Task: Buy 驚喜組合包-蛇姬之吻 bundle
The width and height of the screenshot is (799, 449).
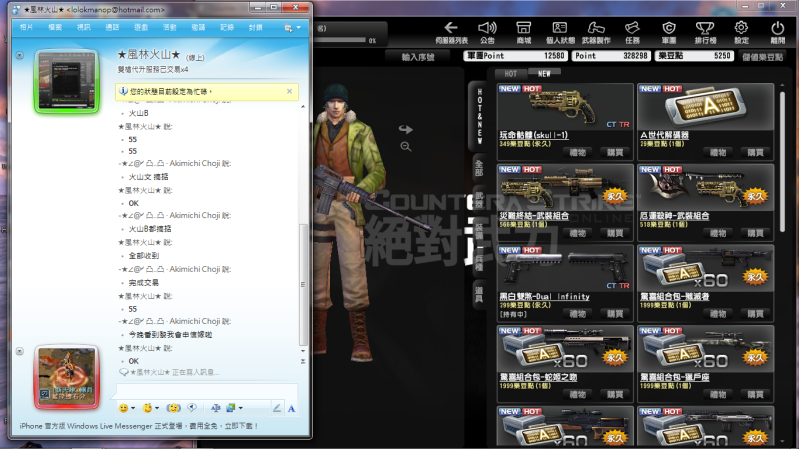Action: [x=615, y=394]
